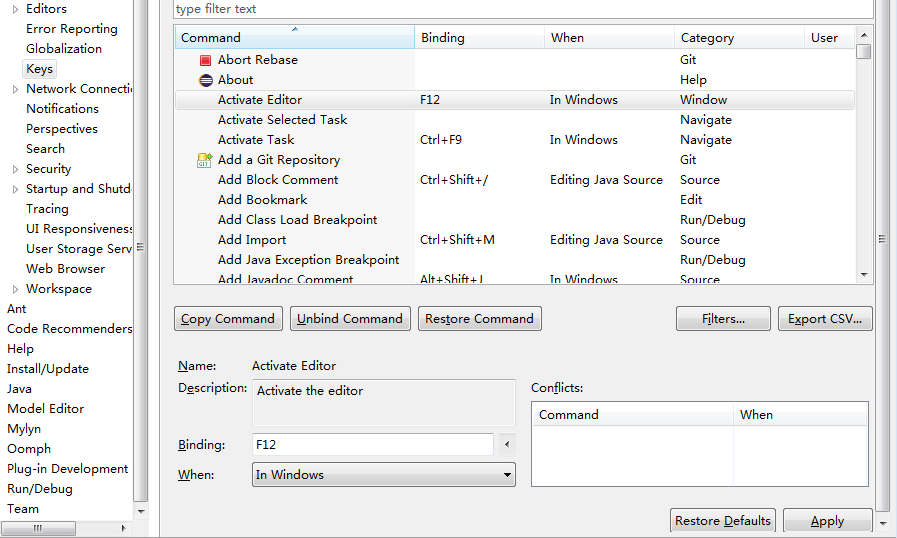Click the Abort Rebase red icon
The height and width of the screenshot is (538, 897).
[x=205, y=60]
